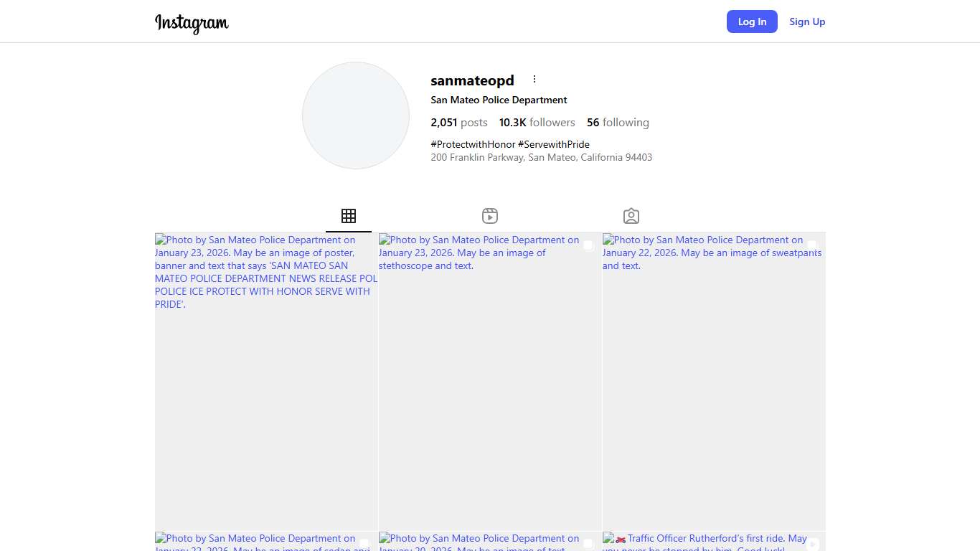Open the three-dot options menu beside sanmateopd
This screenshot has width=980, height=551.
pyautogui.click(x=534, y=80)
